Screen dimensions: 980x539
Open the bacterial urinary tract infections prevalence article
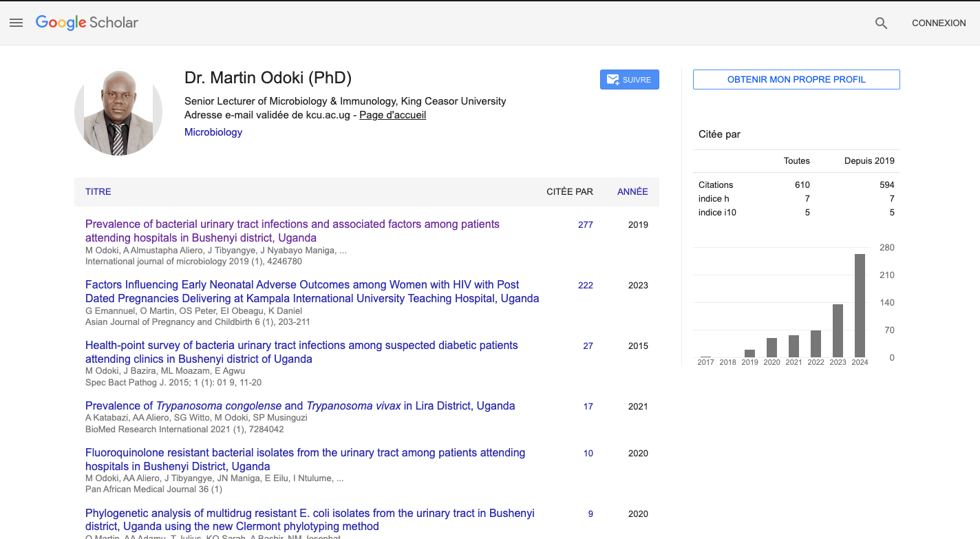pyautogui.click(x=292, y=231)
